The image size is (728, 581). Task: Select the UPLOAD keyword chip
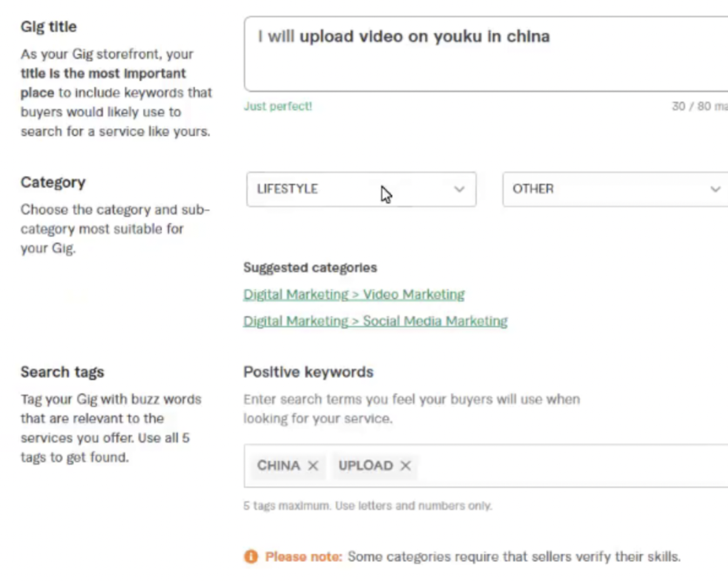[x=365, y=466]
